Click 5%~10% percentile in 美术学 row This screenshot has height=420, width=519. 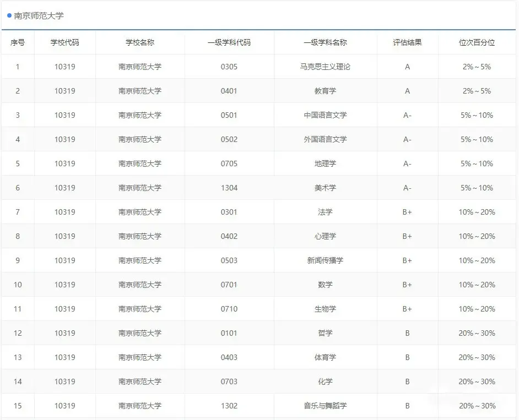pyautogui.click(x=477, y=188)
